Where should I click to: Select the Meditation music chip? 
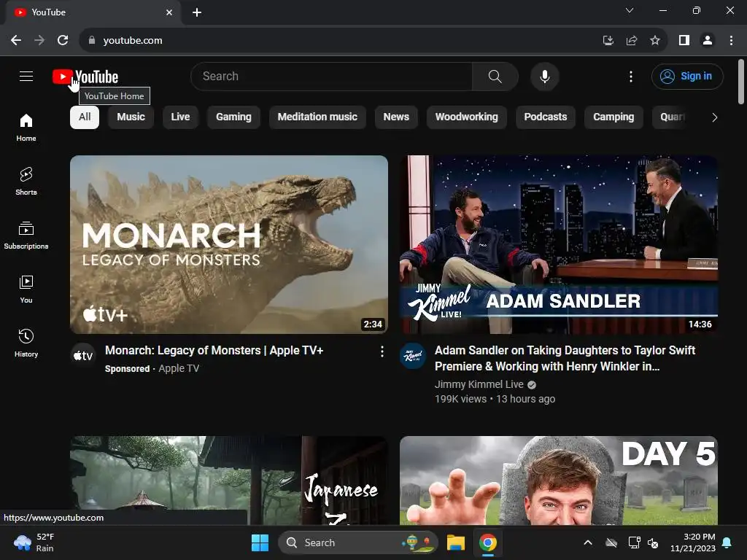317,117
